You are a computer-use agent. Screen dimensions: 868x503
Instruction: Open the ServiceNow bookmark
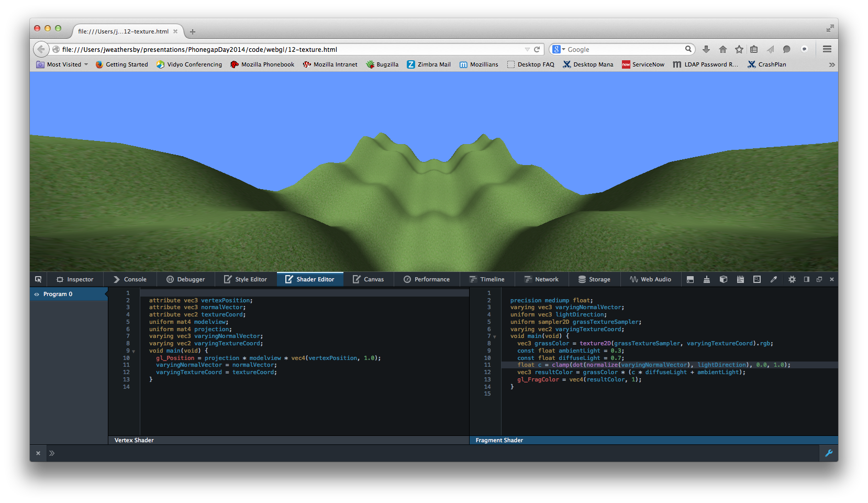(643, 64)
